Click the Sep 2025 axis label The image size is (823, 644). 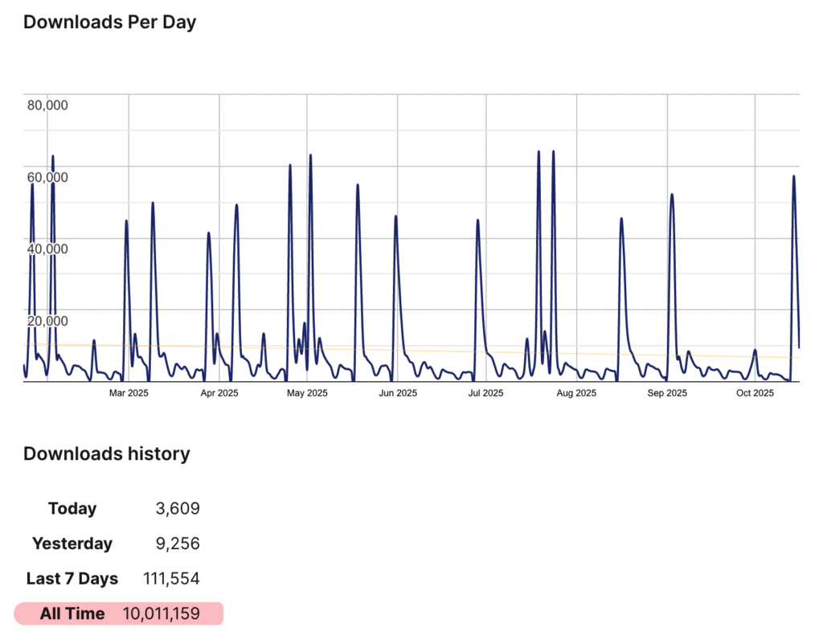(667, 393)
